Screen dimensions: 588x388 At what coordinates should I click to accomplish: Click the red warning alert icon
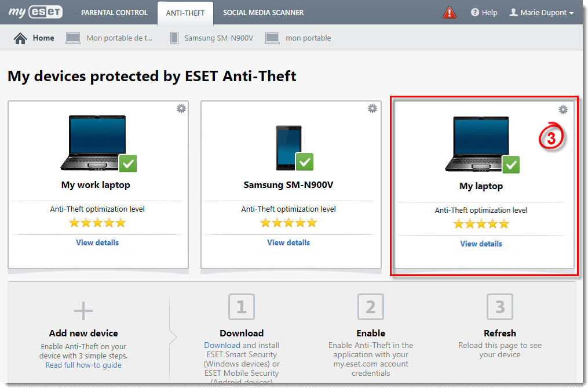tap(449, 12)
